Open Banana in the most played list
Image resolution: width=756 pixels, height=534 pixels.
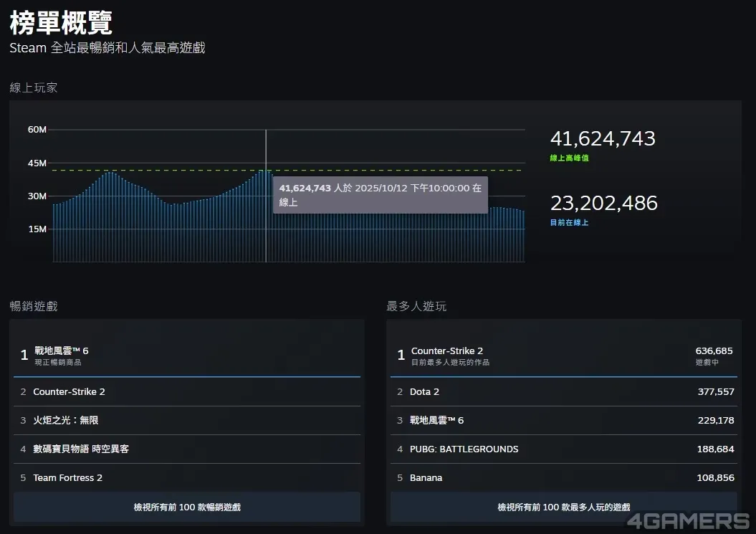pos(426,477)
